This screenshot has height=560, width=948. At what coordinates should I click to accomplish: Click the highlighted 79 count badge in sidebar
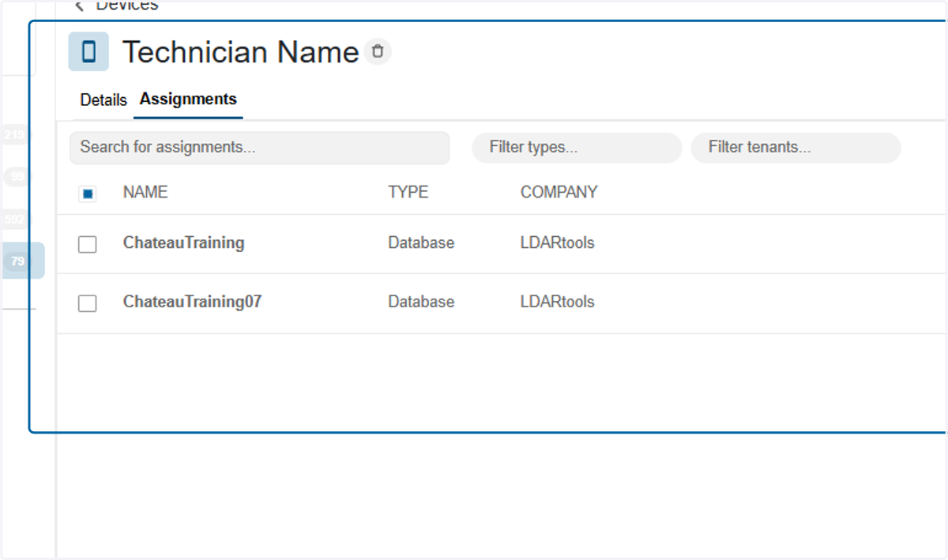tap(18, 261)
